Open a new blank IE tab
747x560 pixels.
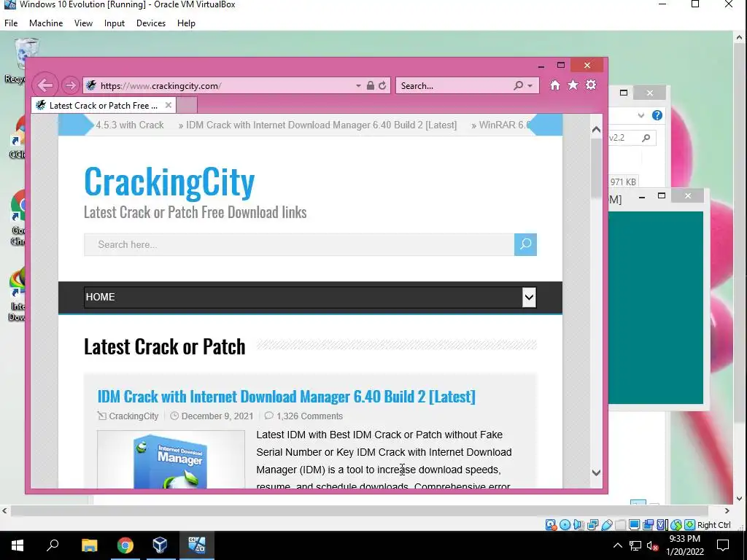(187, 105)
